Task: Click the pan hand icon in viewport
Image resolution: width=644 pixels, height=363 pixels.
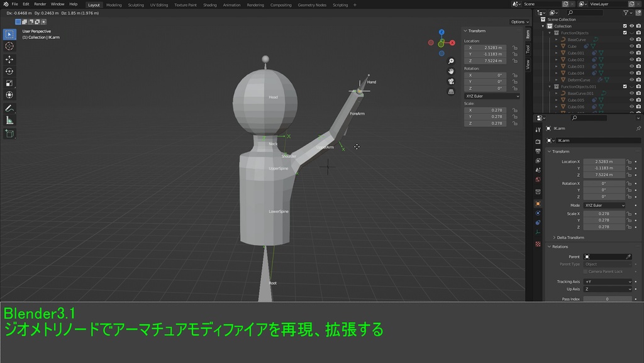Action: pos(451,72)
